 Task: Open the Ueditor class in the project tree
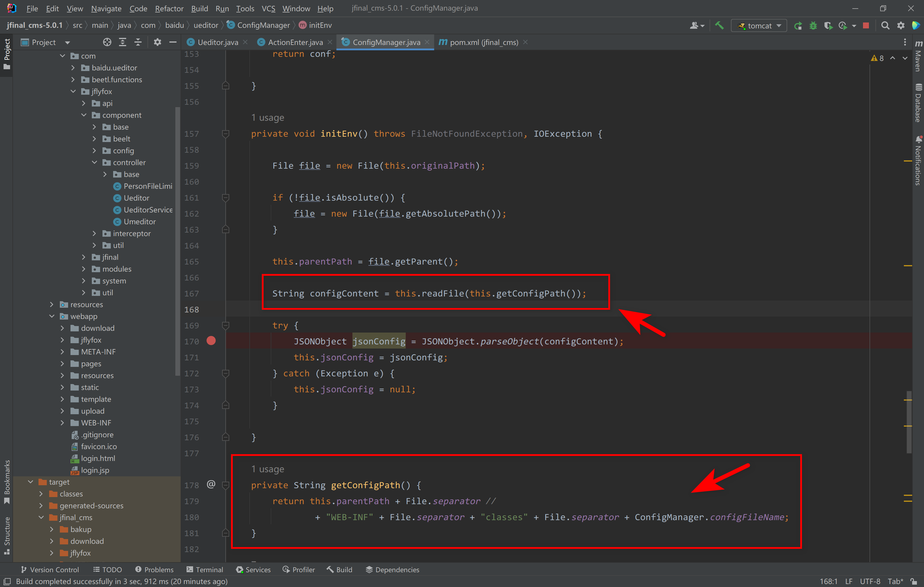[x=136, y=198]
